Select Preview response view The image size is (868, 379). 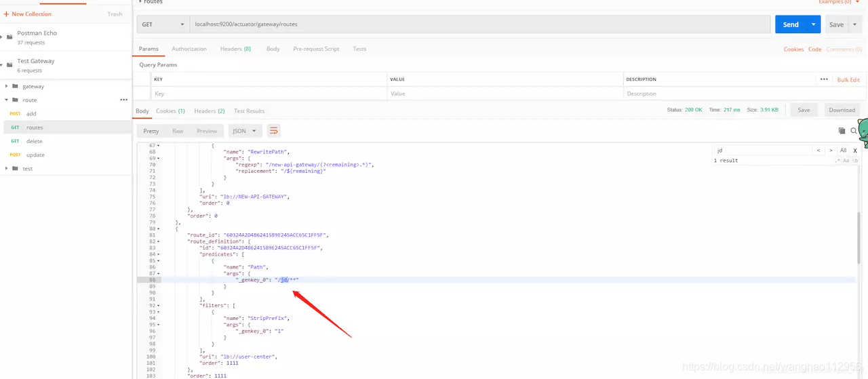[x=207, y=131]
